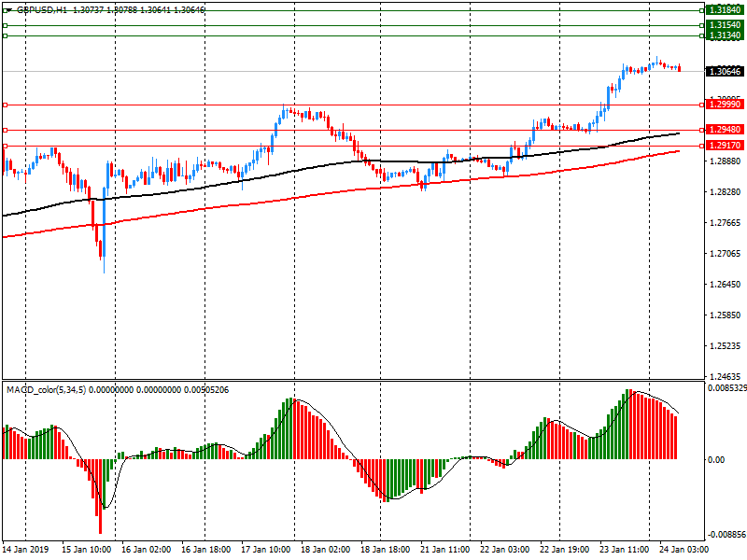Select left-end handle of the 1.31340 line

tap(6, 35)
